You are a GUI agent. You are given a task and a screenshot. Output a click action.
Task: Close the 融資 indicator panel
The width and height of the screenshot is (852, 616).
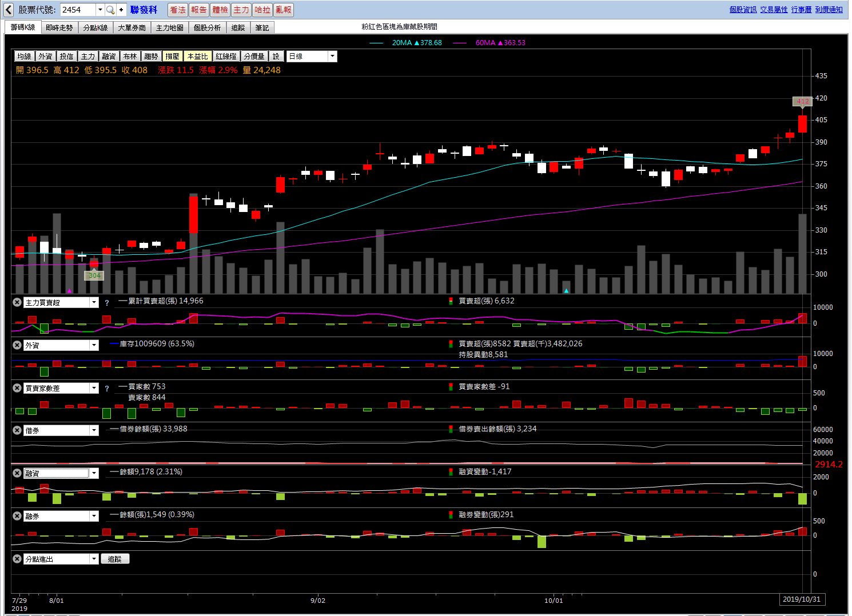click(17, 473)
